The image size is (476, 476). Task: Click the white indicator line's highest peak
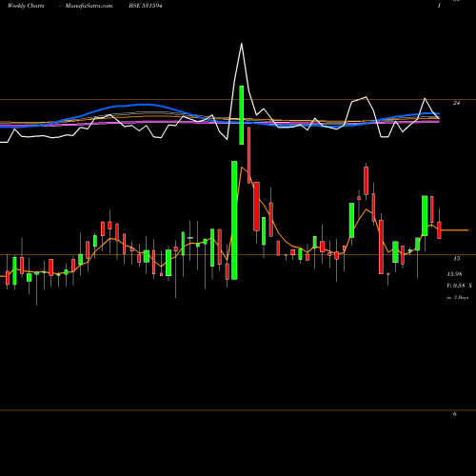(x=242, y=44)
